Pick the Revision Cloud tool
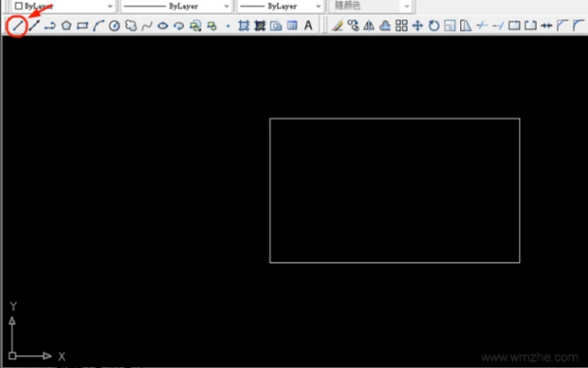The height and width of the screenshot is (368, 588). coord(131,26)
